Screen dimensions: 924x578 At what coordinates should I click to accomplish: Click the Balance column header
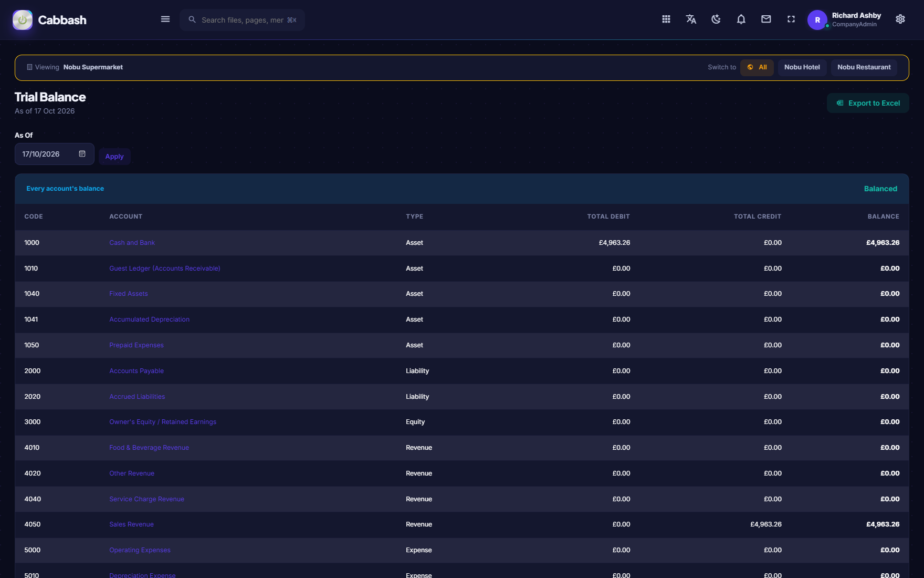point(884,216)
